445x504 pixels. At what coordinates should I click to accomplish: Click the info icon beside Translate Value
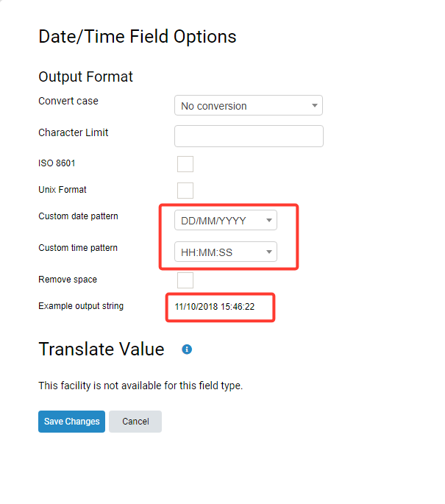[187, 349]
